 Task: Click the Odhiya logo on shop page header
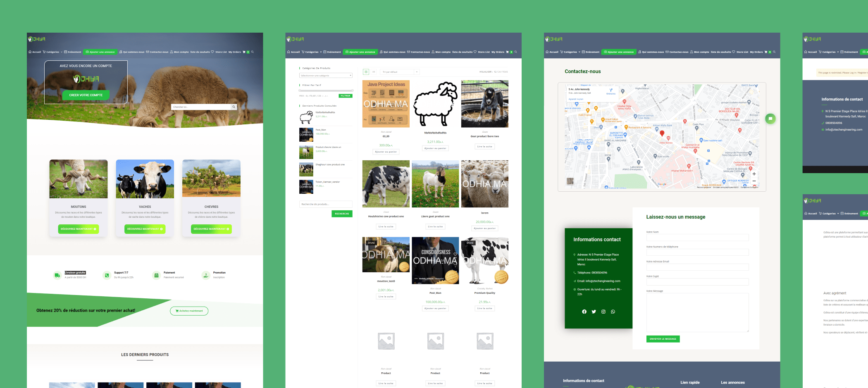pyautogui.click(x=295, y=39)
